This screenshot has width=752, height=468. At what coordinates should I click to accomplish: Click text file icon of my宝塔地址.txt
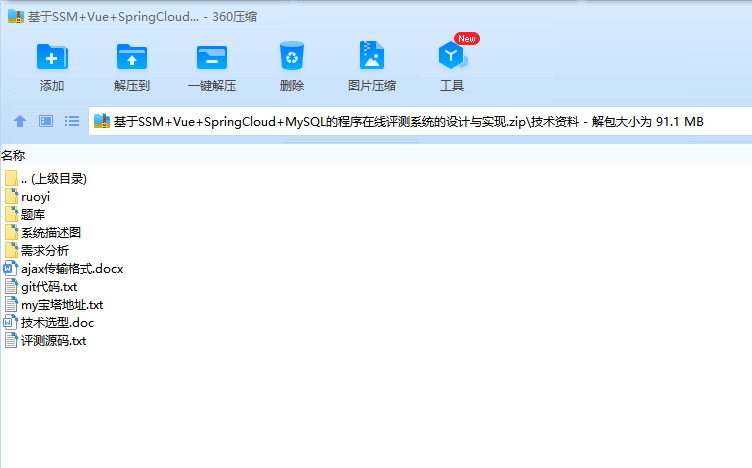click(11, 304)
